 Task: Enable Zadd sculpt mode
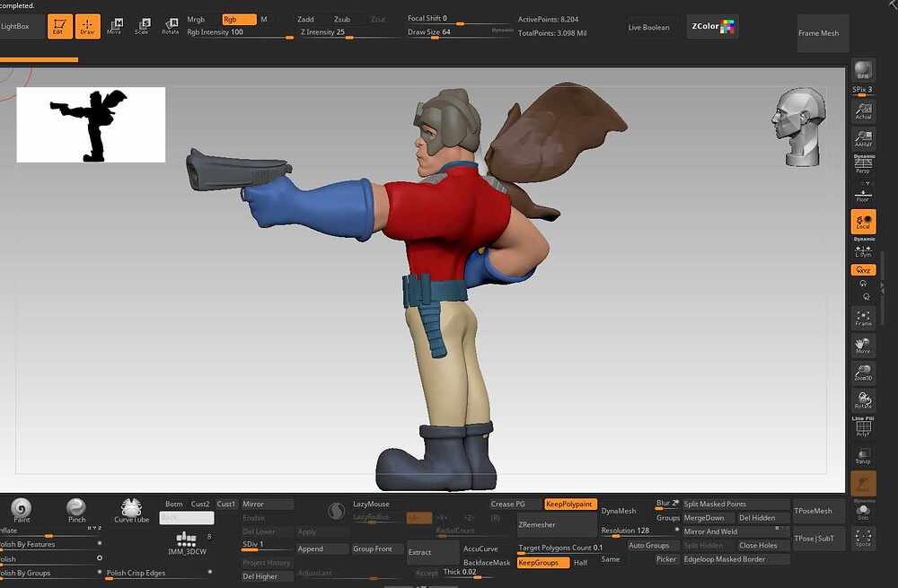[305, 20]
